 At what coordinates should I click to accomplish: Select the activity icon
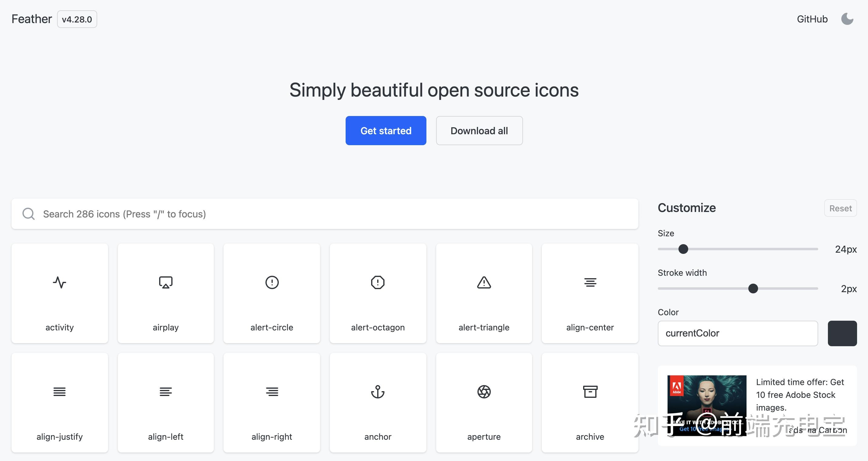pos(59,283)
